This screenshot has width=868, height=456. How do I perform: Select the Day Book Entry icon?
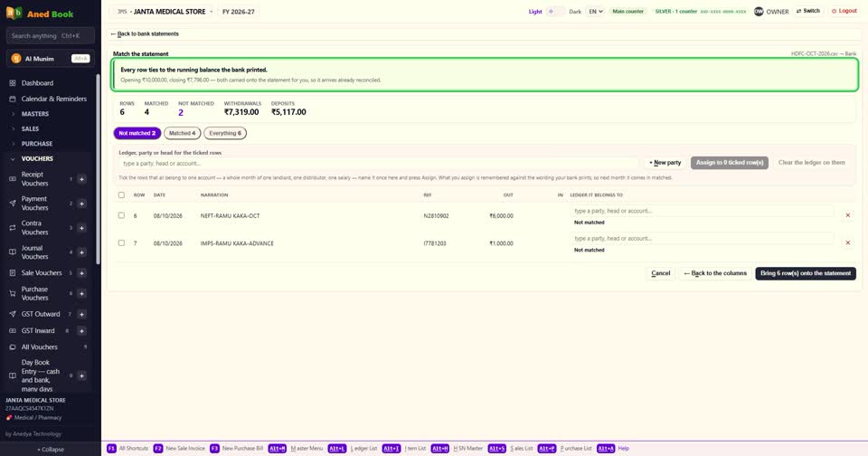click(x=12, y=375)
